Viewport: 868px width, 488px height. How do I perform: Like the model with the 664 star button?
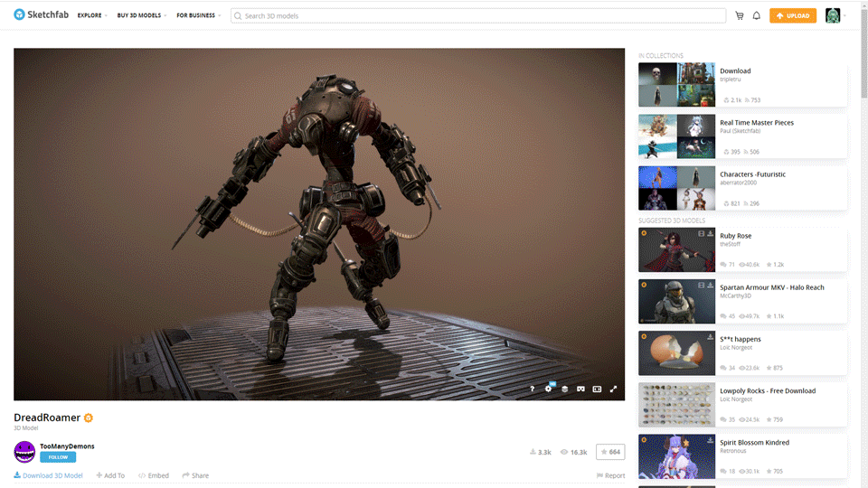click(610, 452)
